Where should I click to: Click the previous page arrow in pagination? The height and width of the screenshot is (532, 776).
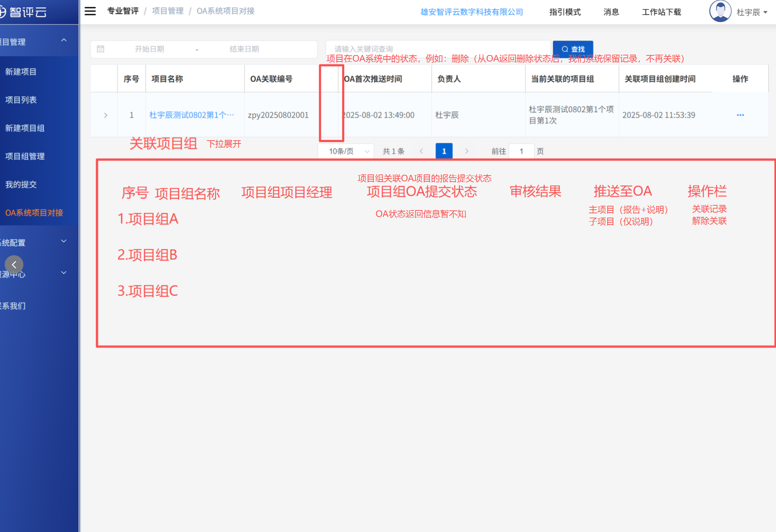421,151
